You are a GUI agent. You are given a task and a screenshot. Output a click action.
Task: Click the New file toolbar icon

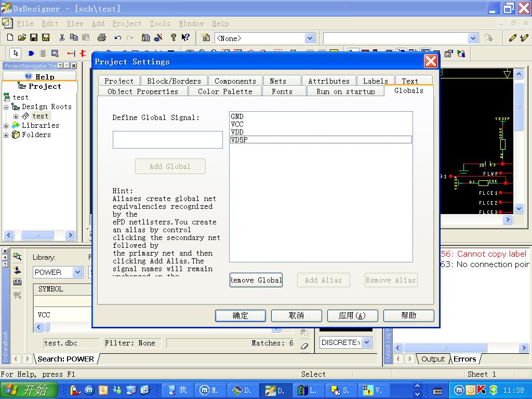(x=10, y=37)
